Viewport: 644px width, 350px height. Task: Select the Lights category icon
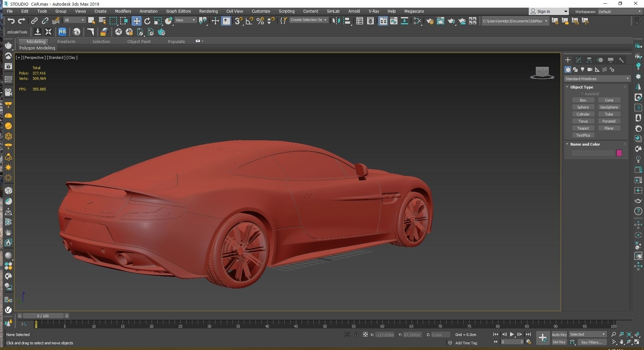point(583,69)
